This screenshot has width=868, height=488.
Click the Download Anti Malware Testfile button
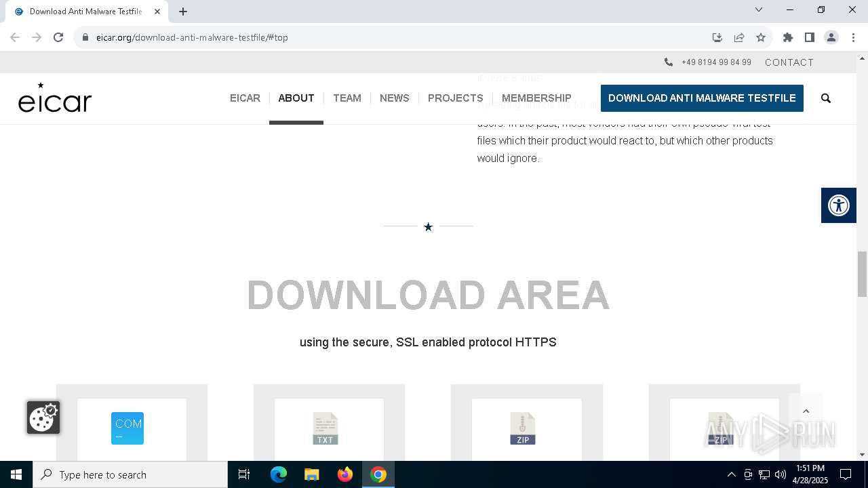[702, 98]
